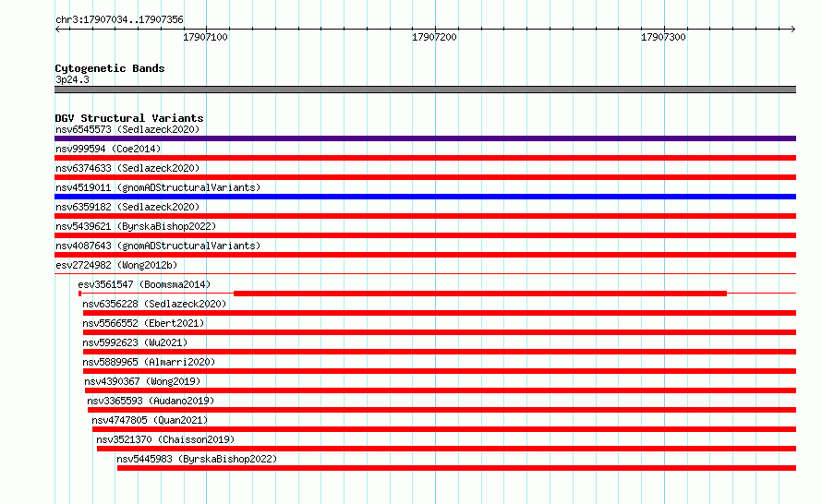Click the red nsv3521370 variant bar
Screen dimensions: 822x504
[447, 449]
